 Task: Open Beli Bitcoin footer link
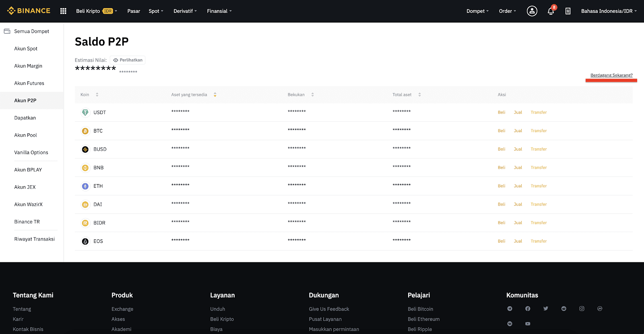420,309
